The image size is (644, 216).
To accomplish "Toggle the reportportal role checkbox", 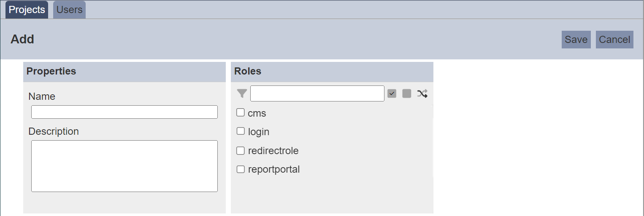I will [x=241, y=169].
